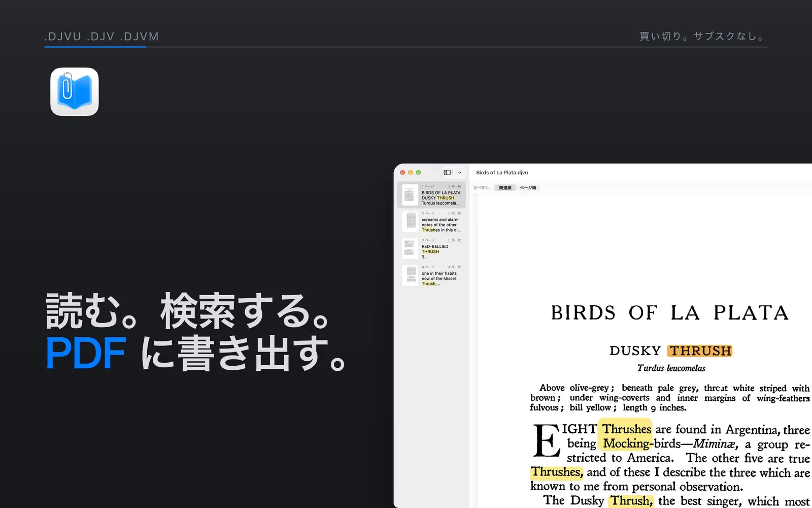This screenshot has height=508, width=812.
Task: Close the window with the red button
Action: pos(402,173)
